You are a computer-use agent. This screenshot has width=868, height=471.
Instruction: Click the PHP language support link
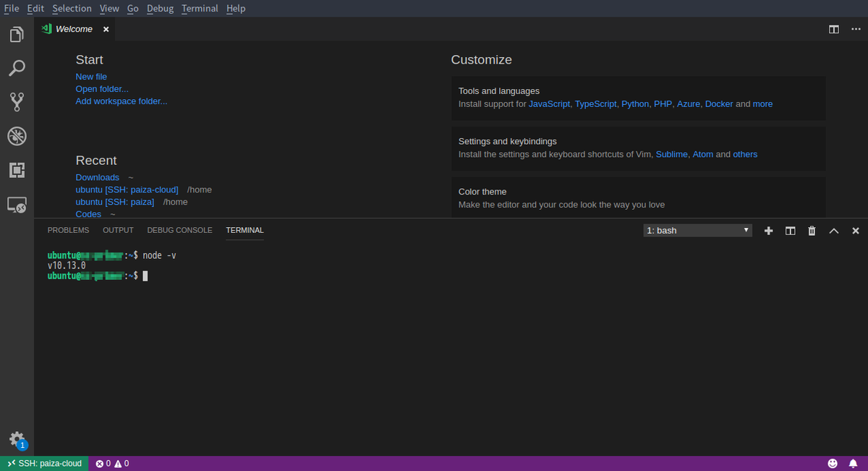(663, 104)
